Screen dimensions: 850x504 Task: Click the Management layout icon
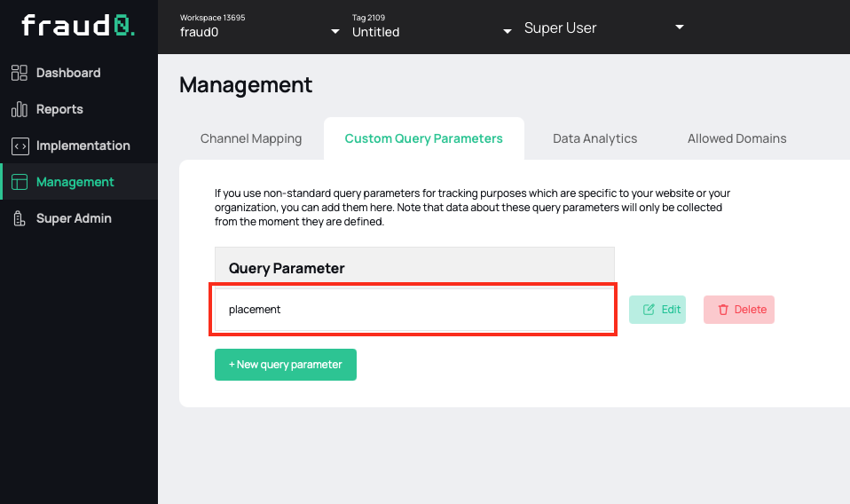[x=20, y=182]
